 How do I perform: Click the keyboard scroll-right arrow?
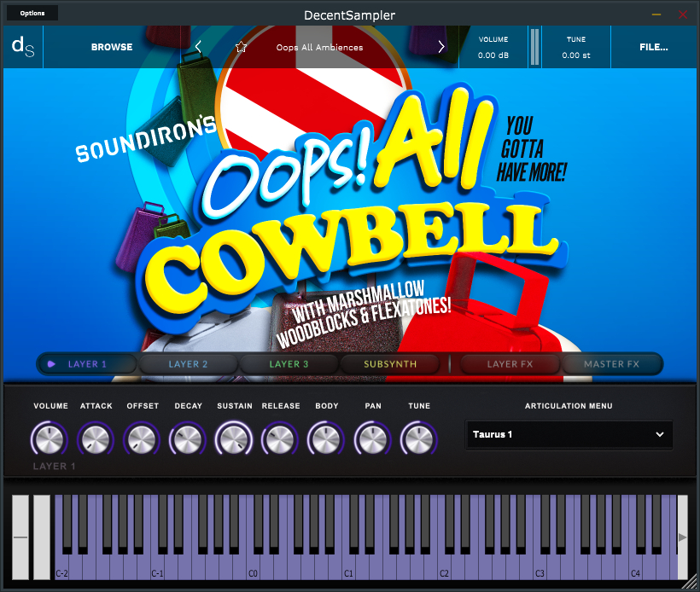(683, 537)
